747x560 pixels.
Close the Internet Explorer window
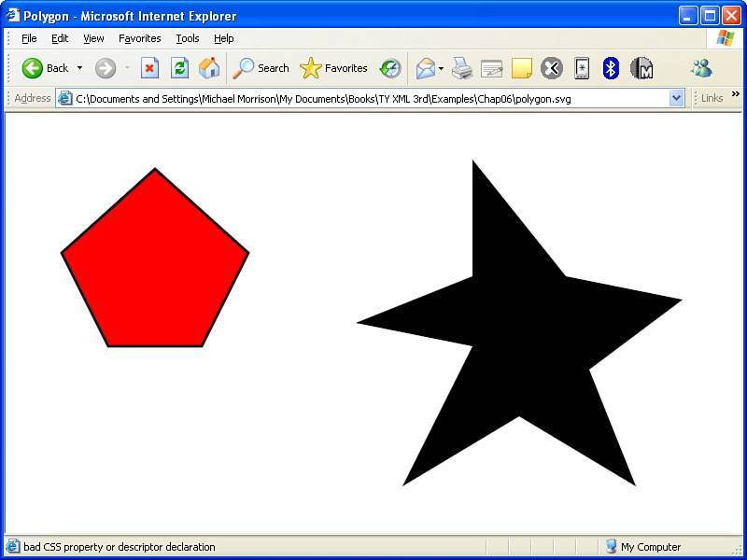pos(731,16)
